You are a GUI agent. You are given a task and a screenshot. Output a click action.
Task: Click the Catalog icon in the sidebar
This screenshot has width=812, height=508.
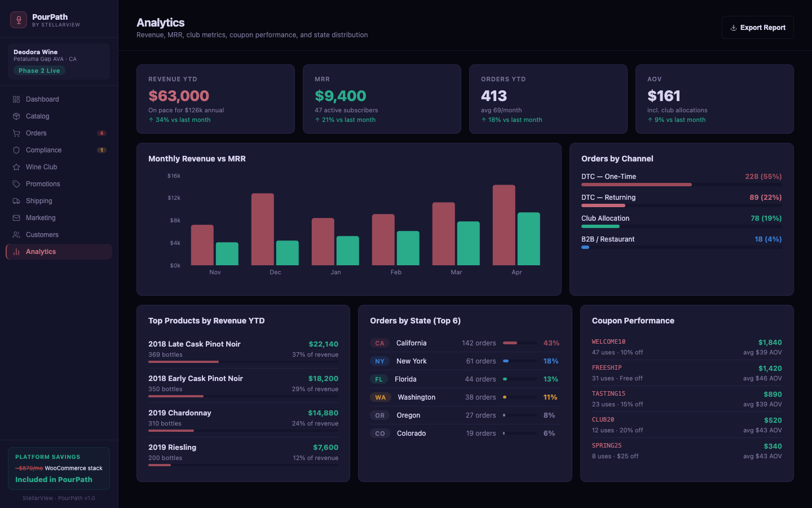(x=16, y=116)
